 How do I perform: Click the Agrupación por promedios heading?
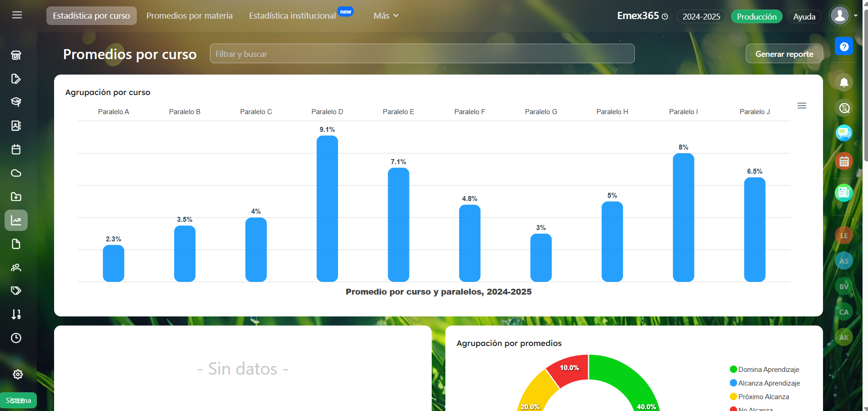coord(509,343)
